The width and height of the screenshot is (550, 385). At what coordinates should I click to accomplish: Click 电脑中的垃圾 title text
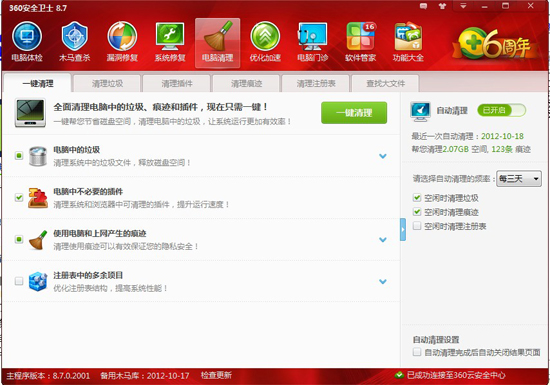(x=76, y=150)
